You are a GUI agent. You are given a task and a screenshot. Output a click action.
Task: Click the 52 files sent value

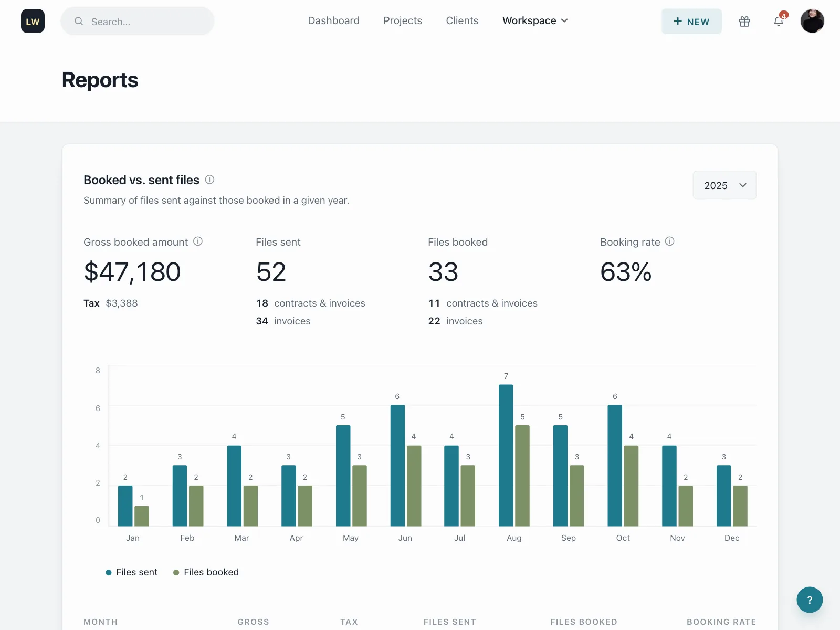[271, 272]
